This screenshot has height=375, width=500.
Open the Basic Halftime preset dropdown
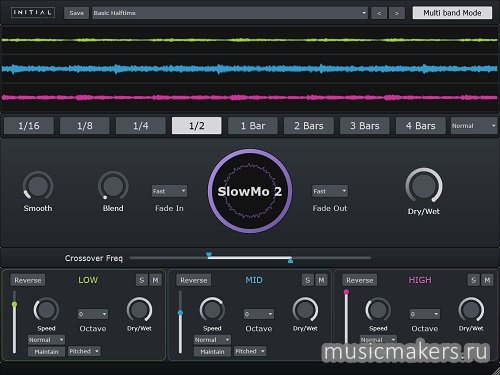(x=230, y=13)
